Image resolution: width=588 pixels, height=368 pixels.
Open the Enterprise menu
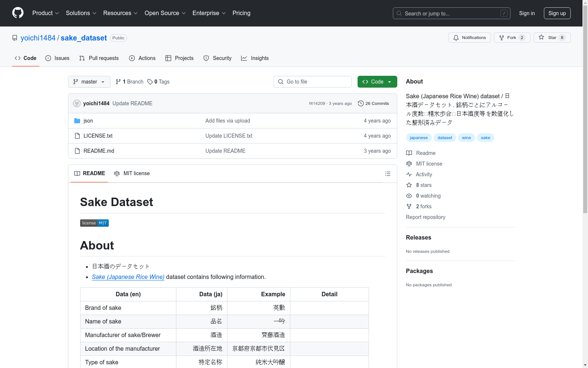(x=209, y=13)
